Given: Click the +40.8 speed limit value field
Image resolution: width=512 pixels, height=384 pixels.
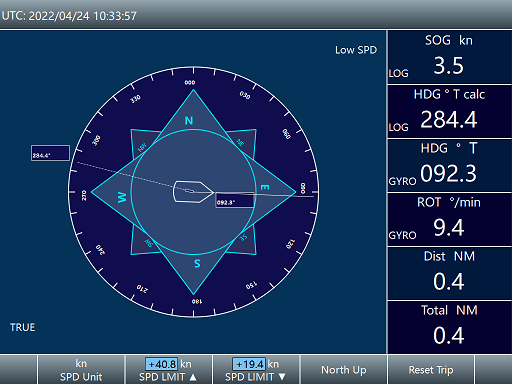Looking at the screenshot, I should [x=161, y=364].
